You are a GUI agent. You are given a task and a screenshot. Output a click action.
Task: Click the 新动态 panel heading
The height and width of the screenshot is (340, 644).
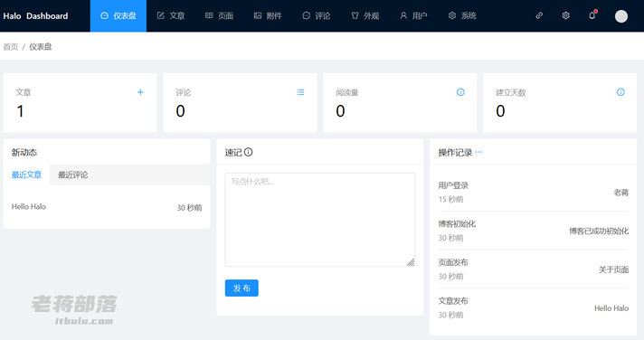pyautogui.click(x=24, y=152)
